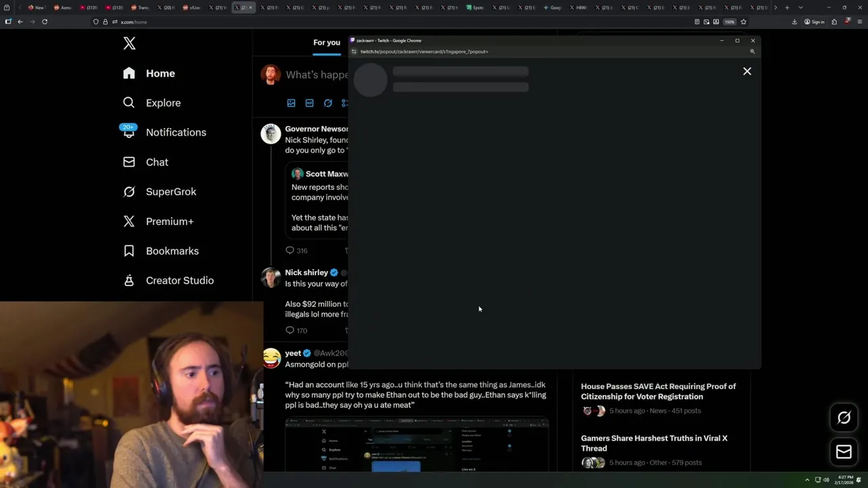This screenshot has width=868, height=488.
Task: Open Governor Newsom's profile name
Action: pyautogui.click(x=317, y=129)
